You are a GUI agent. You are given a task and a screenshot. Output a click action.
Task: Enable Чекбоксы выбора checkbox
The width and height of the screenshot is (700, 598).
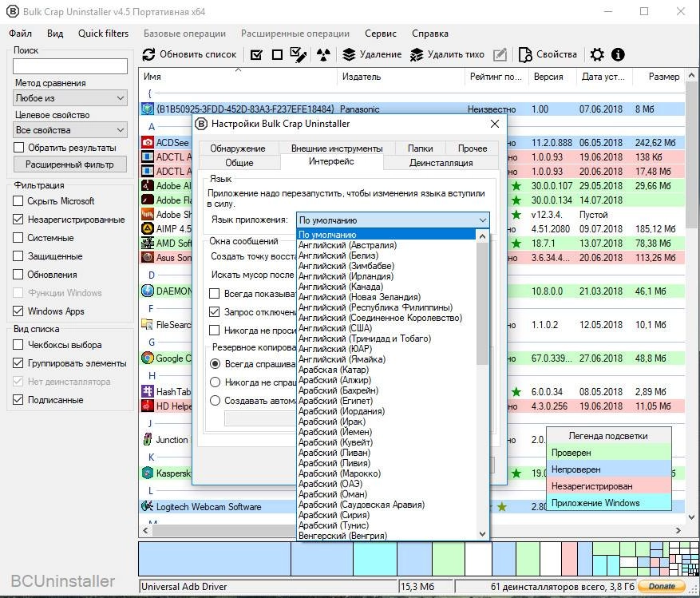pos(18,345)
